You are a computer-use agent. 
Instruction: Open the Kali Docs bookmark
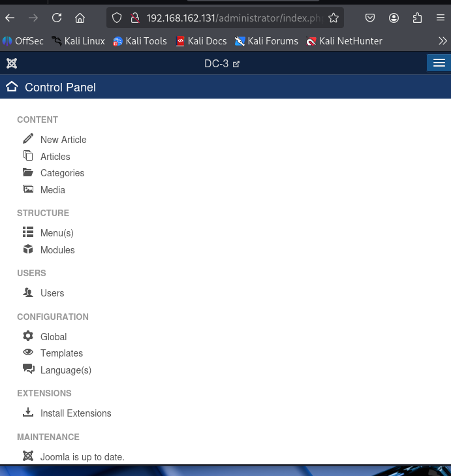(201, 41)
